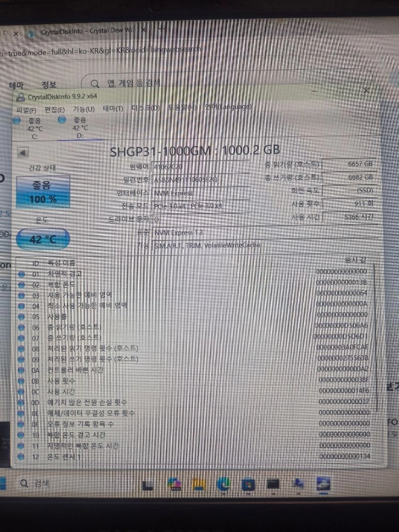399x532 pixels.
Task: Open the 파일(F) menu in CrystalDiskInfo
Action: click(26, 110)
